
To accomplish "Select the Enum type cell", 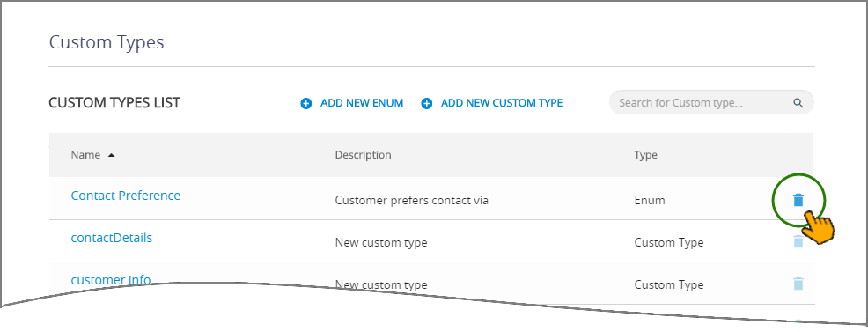I will coord(650,200).
